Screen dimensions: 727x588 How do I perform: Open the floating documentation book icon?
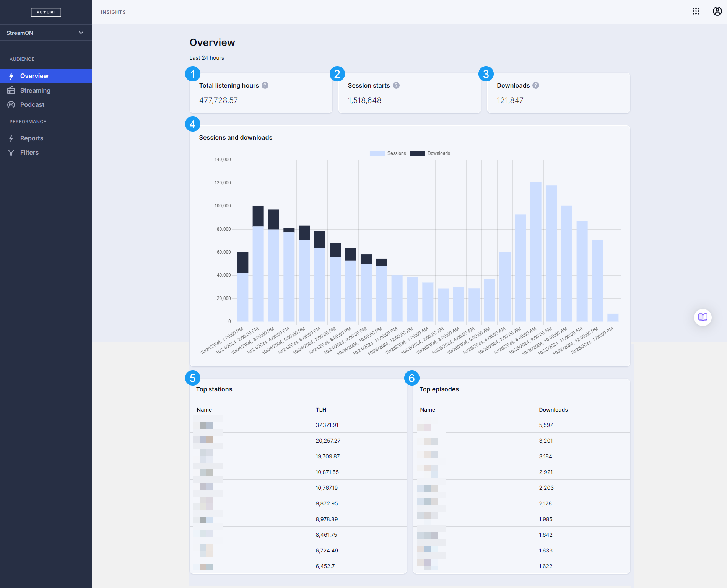pos(703,317)
